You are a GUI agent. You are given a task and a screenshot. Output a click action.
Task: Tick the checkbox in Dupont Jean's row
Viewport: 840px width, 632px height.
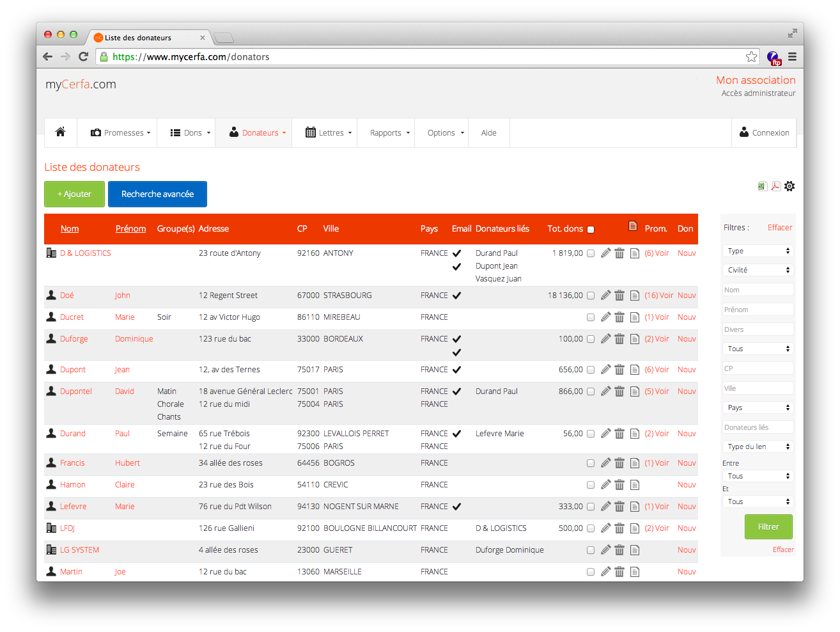pyautogui.click(x=591, y=370)
